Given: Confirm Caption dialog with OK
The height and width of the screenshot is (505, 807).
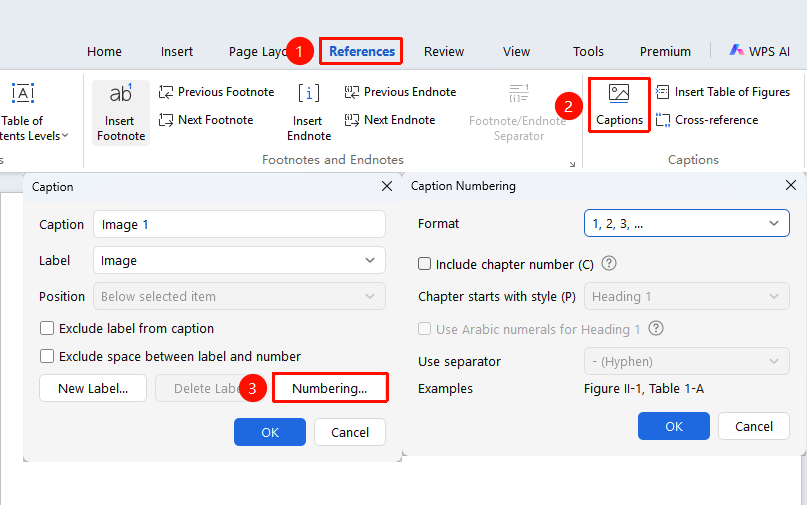Looking at the screenshot, I should pos(270,432).
